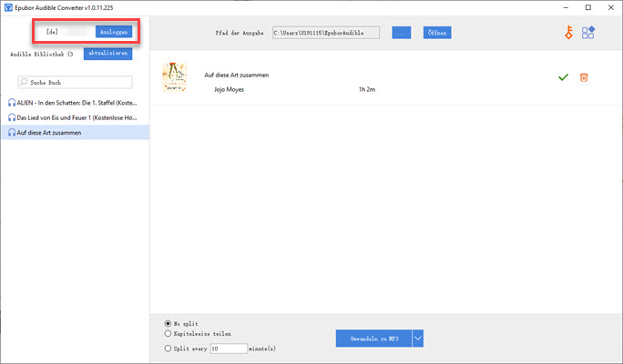Screen dimensions: 623x364
Task: Open the dropdown arrow next to Umwandeln zu MP3
Action: [x=417, y=339]
